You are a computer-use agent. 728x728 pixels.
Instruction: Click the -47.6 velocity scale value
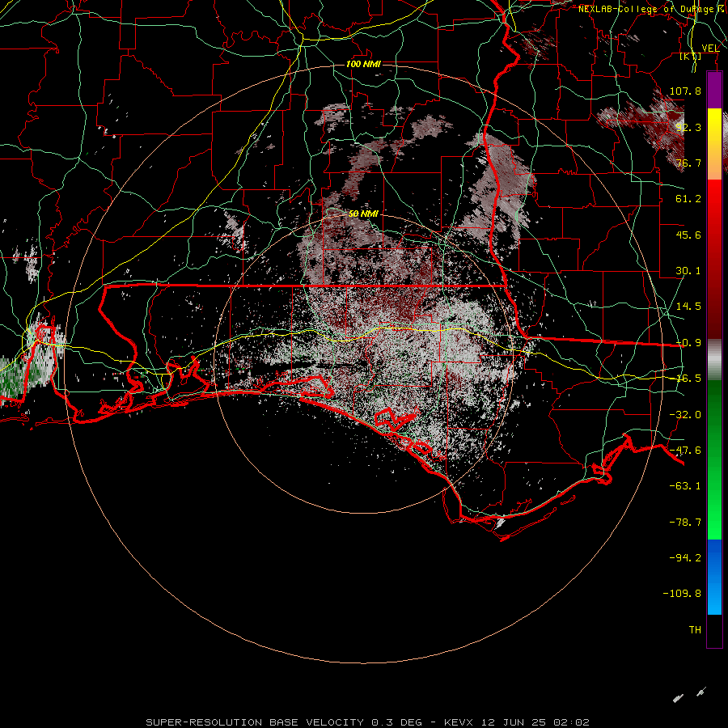tap(685, 451)
